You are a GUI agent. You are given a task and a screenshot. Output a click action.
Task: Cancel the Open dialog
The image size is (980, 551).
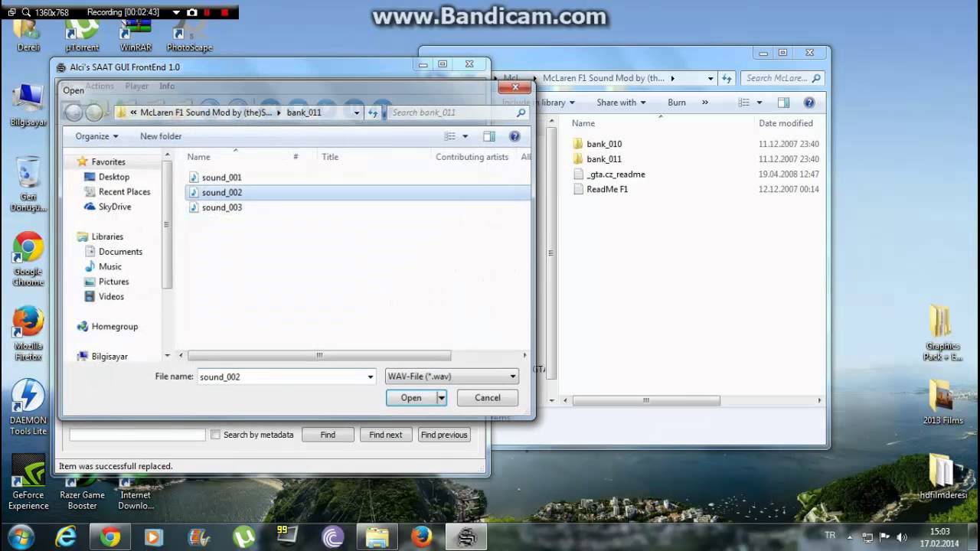click(x=488, y=398)
